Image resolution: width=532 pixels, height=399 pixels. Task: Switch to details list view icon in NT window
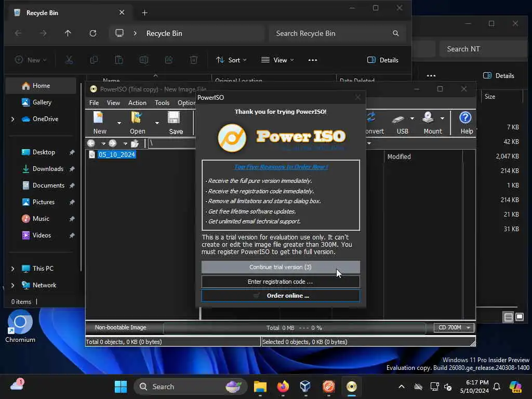pyautogui.click(x=508, y=317)
